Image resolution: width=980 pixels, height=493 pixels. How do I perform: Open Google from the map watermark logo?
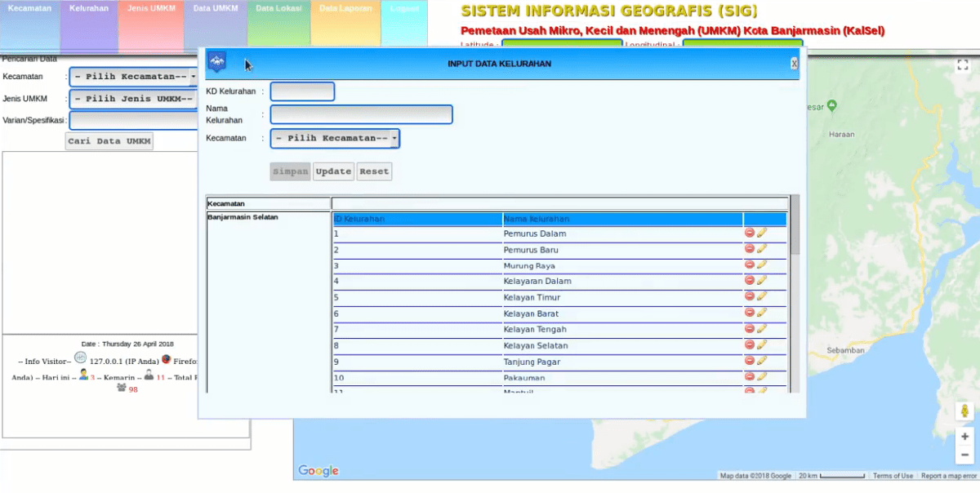tap(317, 470)
